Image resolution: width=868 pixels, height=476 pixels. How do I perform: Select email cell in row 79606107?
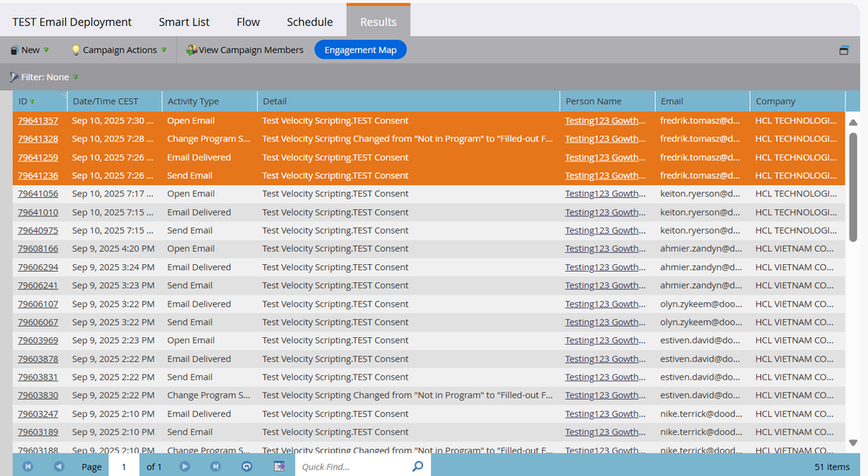click(701, 304)
